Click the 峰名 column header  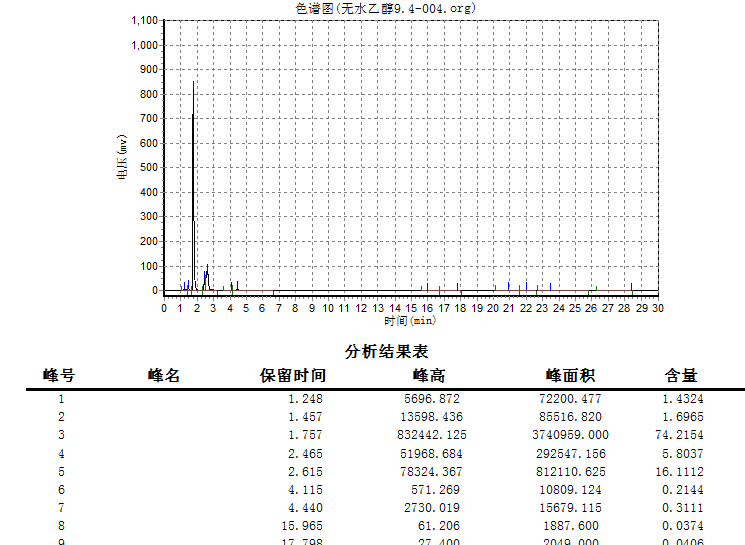pos(164,375)
